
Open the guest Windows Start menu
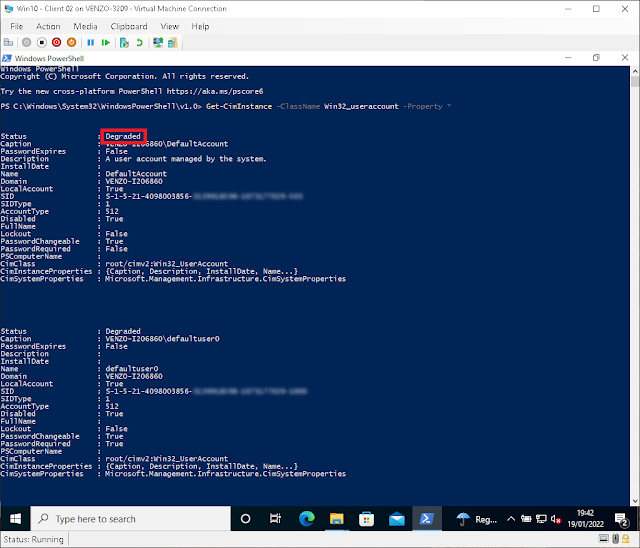[x=15, y=519]
